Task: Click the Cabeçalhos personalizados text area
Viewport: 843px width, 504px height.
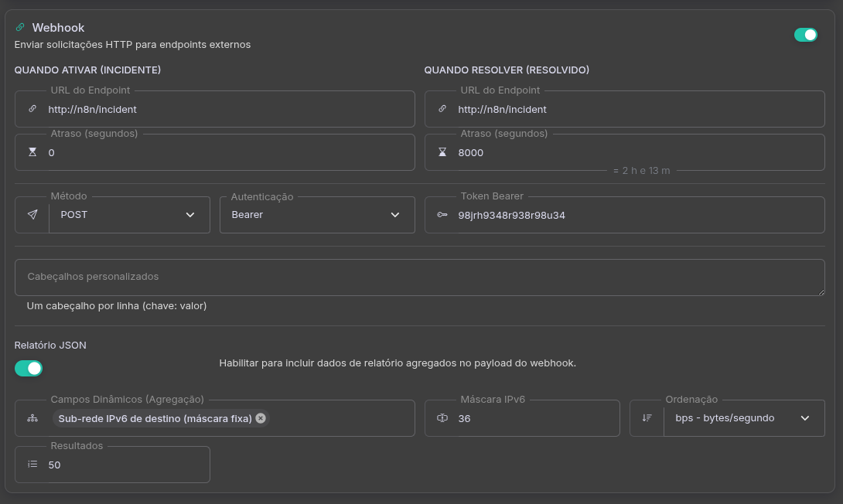Action: 419,277
